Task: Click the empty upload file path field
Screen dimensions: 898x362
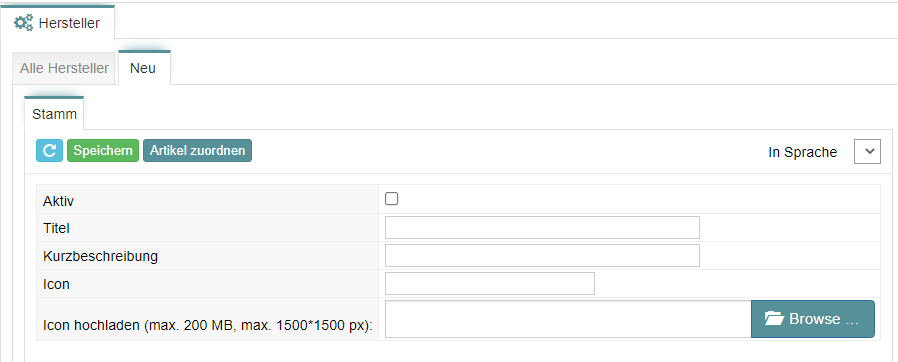Action: pos(568,319)
